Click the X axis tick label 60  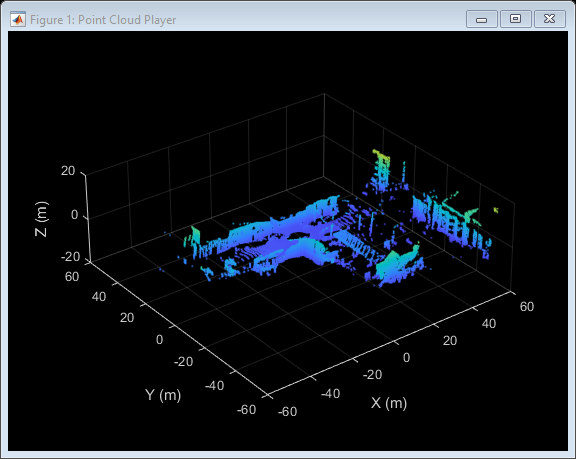527,307
